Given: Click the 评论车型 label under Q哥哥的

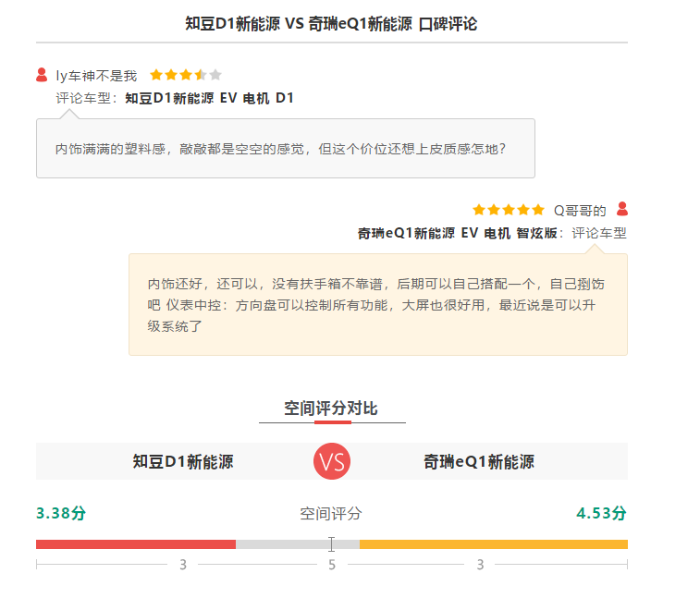Looking at the screenshot, I should point(599,233).
